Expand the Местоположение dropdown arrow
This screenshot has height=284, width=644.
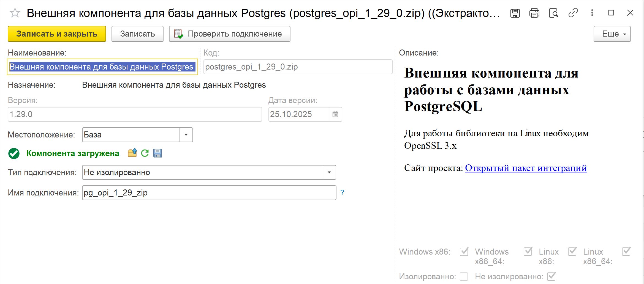pyautogui.click(x=186, y=135)
